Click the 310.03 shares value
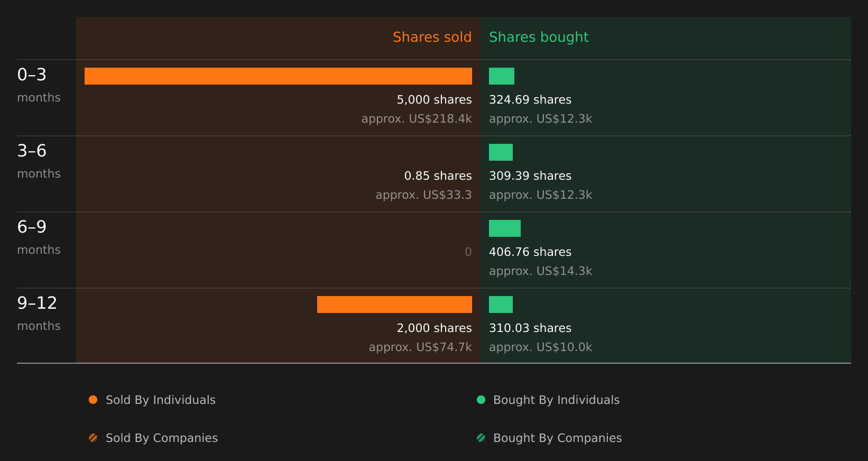This screenshot has width=868, height=461. (530, 328)
